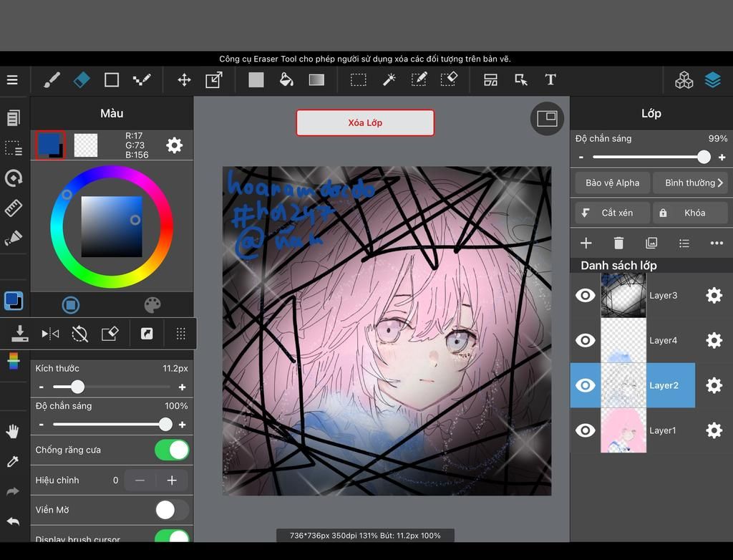Viewport: 733px width, 560px height.
Task: Increase Hiệu chỉnh with plus stepper
Action: (x=172, y=481)
